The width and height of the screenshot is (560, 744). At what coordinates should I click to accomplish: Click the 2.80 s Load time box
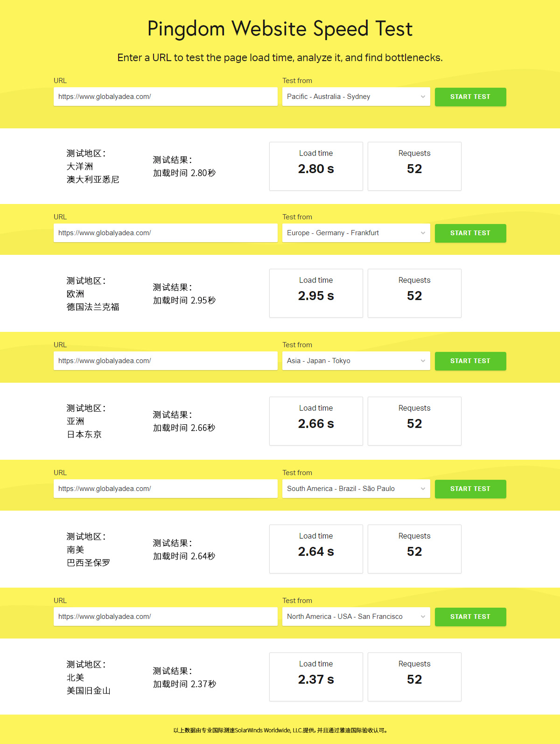click(316, 166)
